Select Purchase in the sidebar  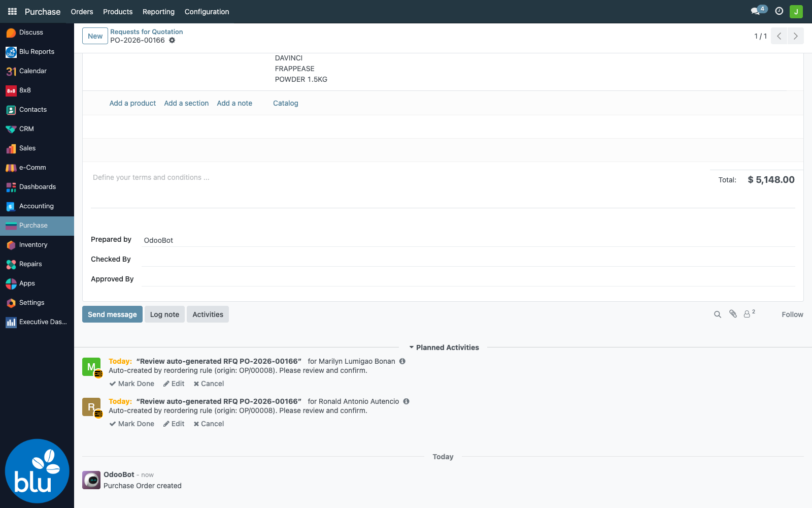pyautogui.click(x=37, y=226)
